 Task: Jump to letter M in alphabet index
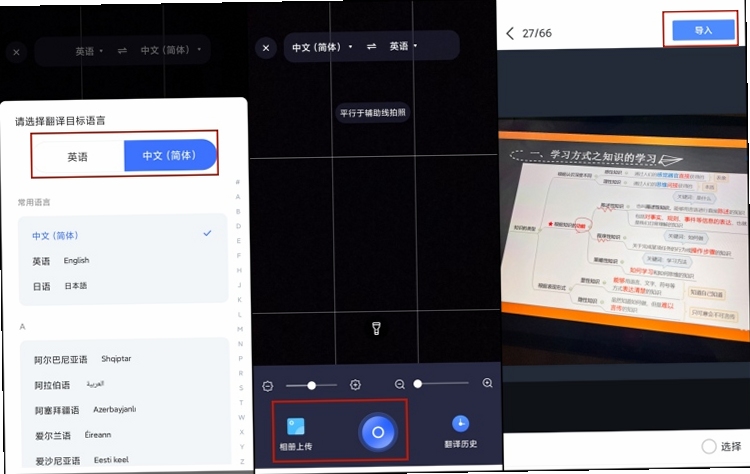[240, 329]
